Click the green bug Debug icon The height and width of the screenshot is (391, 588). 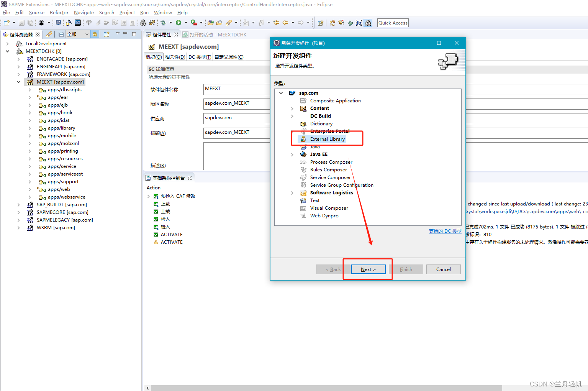pos(164,23)
